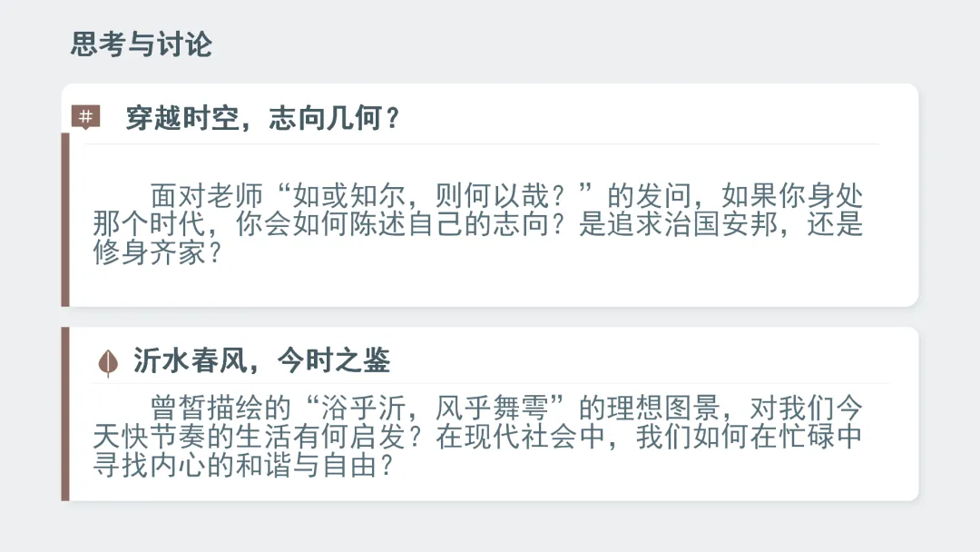980x552 pixels.
Task: Click the line starting 天快节奏的生活
Action: click(x=478, y=437)
